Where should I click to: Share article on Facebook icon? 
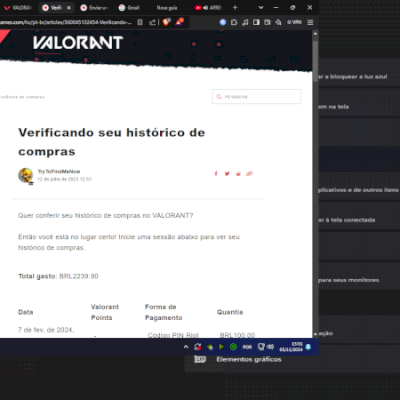[216, 174]
